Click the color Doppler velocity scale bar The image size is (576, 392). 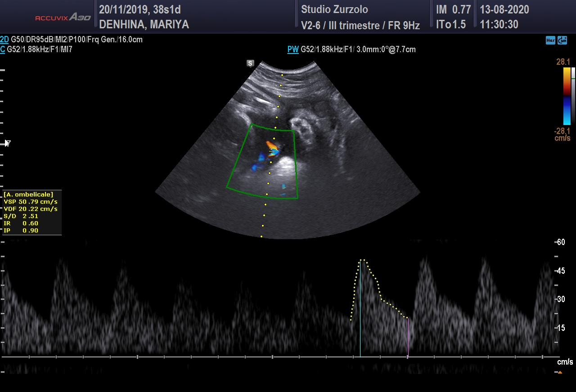tap(567, 96)
